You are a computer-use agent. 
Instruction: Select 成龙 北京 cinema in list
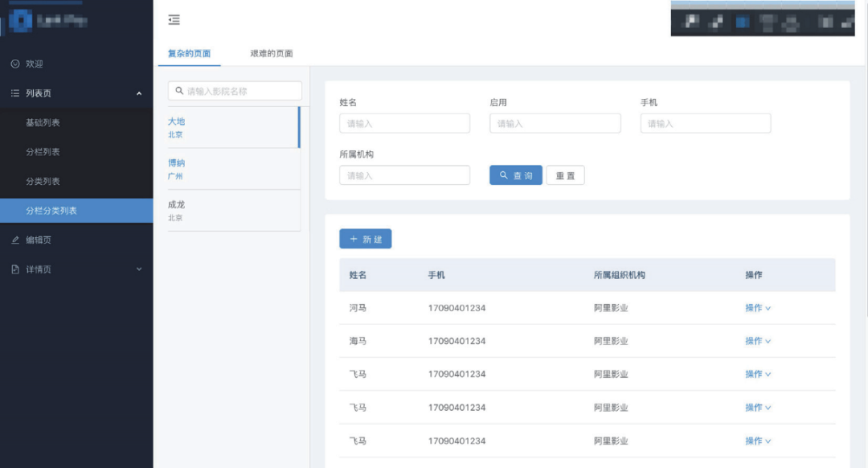point(234,211)
